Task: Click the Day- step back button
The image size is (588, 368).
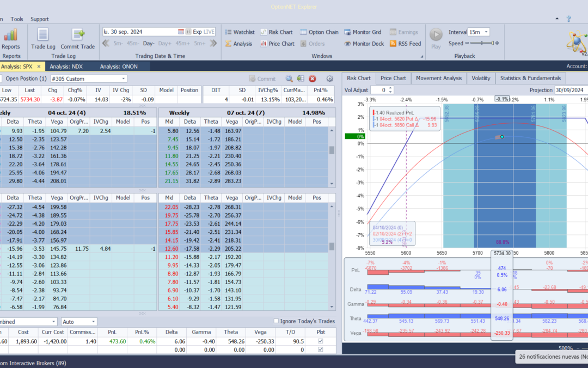Action: pyautogui.click(x=149, y=44)
